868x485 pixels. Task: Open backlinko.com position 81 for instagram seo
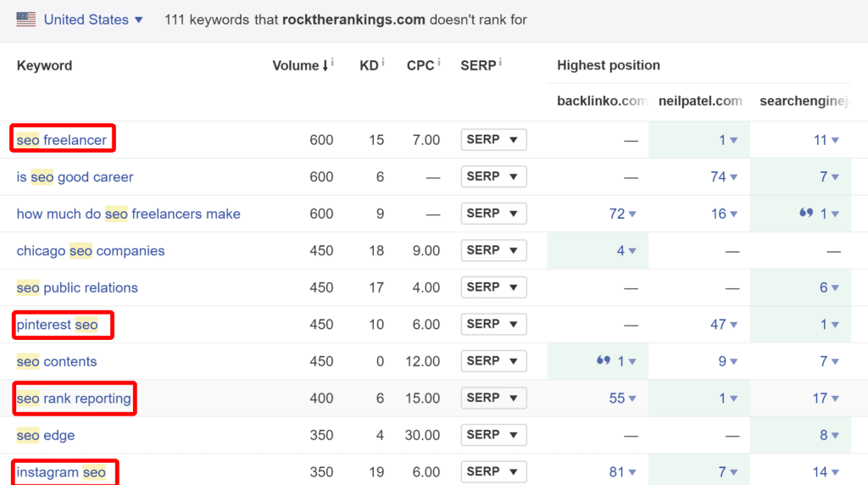622,472
